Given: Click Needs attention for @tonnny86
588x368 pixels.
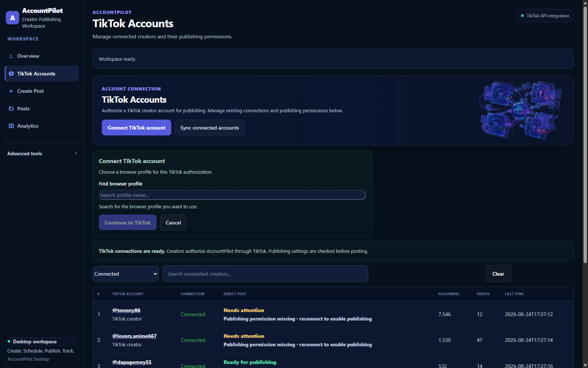Looking at the screenshot, I should pyautogui.click(x=244, y=310).
